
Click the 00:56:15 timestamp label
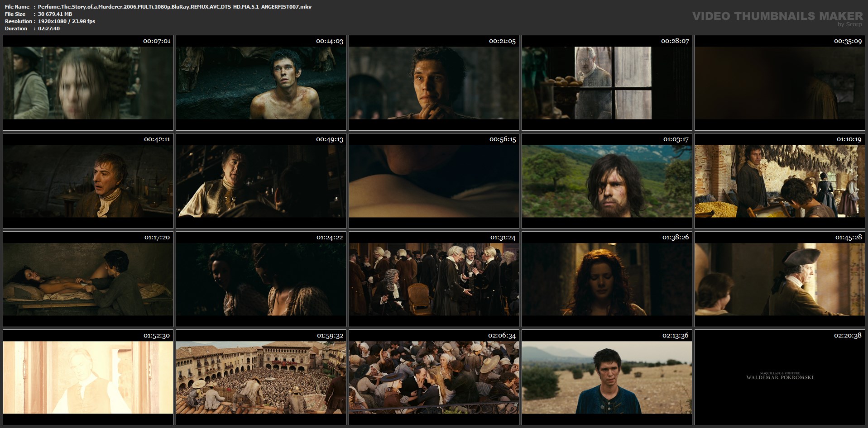coord(502,139)
